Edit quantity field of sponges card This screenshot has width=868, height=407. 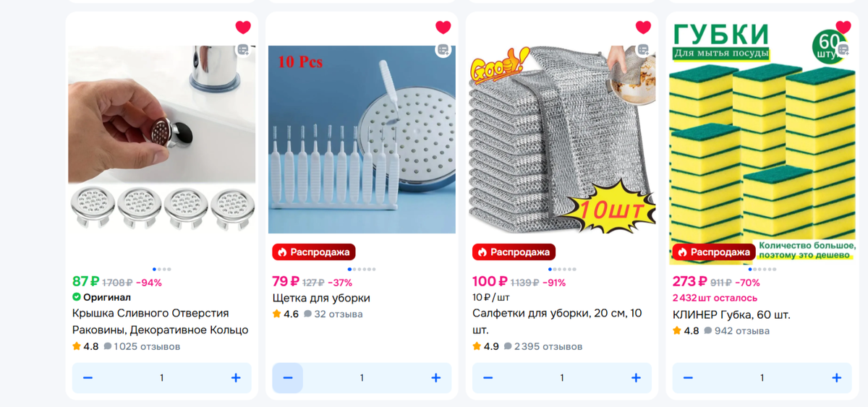tap(762, 378)
